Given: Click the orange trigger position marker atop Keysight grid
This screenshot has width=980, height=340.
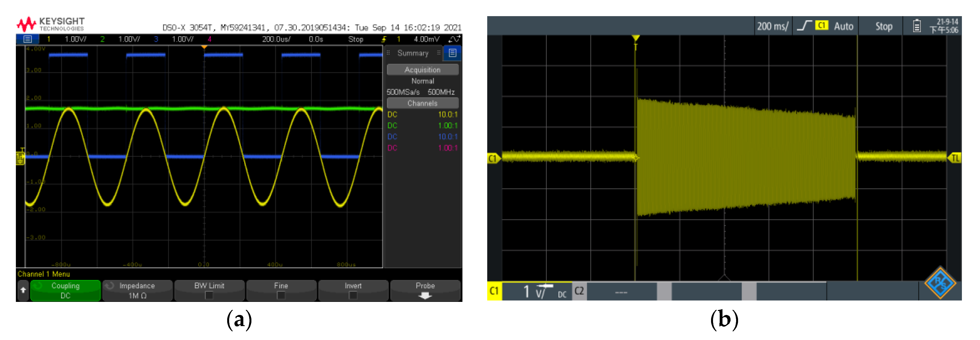Looking at the screenshot, I should tap(204, 47).
